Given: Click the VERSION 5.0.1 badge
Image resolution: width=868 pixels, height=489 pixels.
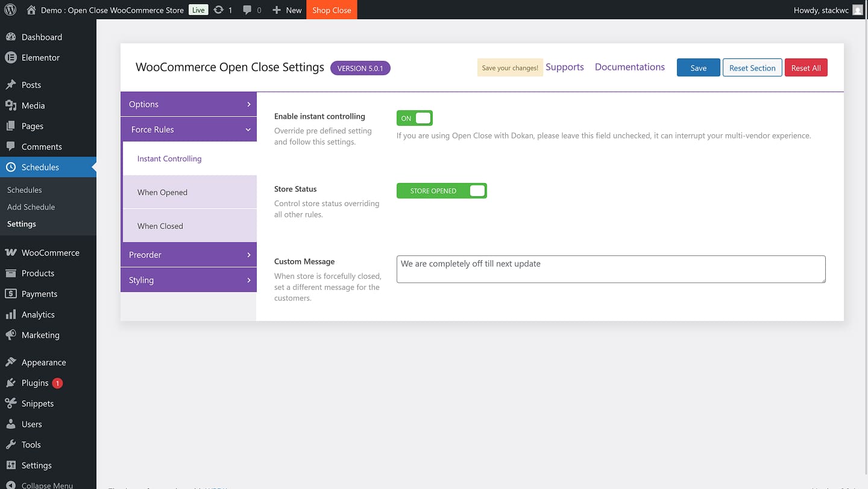Looking at the screenshot, I should coord(360,68).
